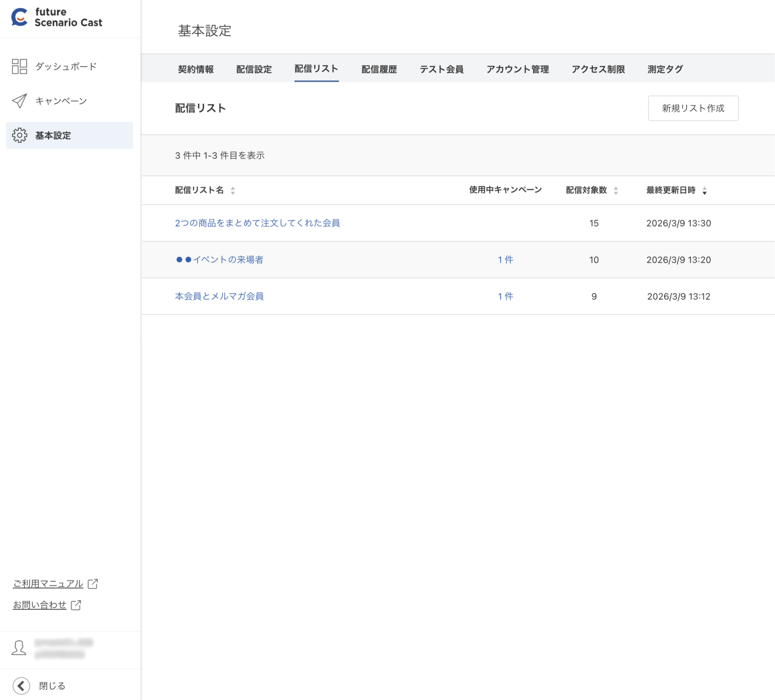Click the user account avatar icon
The height and width of the screenshot is (700, 775).
point(19,648)
